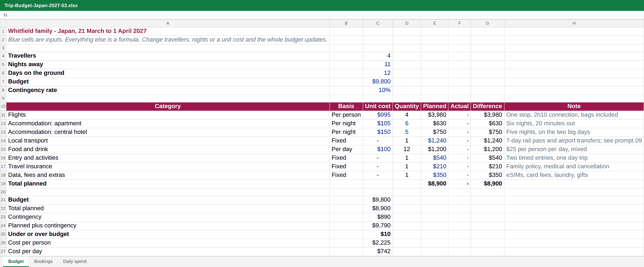Screen dimensions: 644x267
Task: Select Local transport planned $1,240 in column E
Action: [434, 141]
